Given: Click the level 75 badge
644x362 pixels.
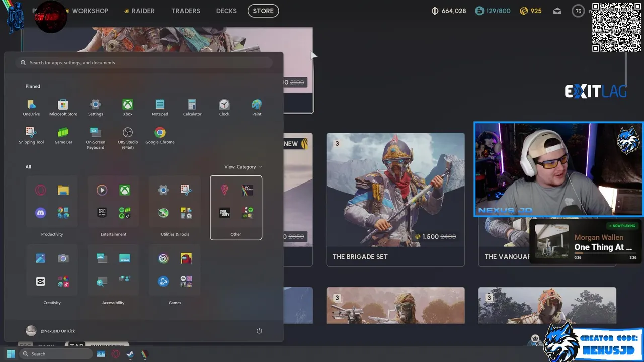Looking at the screenshot, I should pos(579,11).
